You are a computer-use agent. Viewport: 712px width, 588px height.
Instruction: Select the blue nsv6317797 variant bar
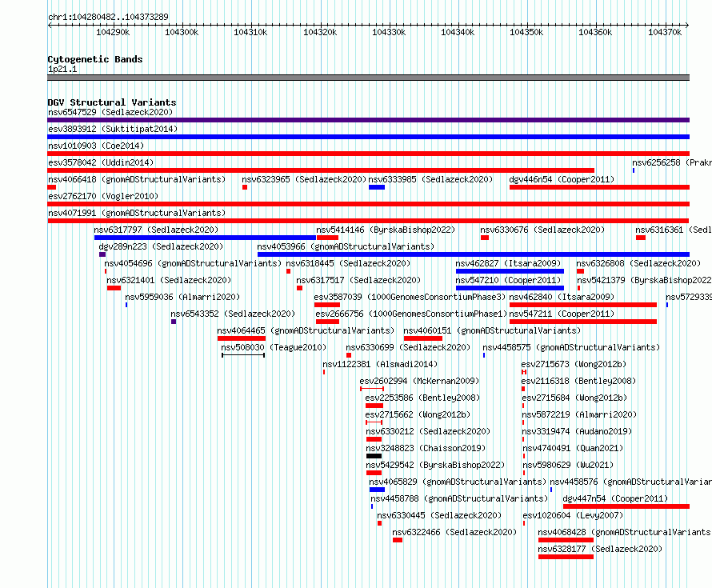click(x=205, y=238)
